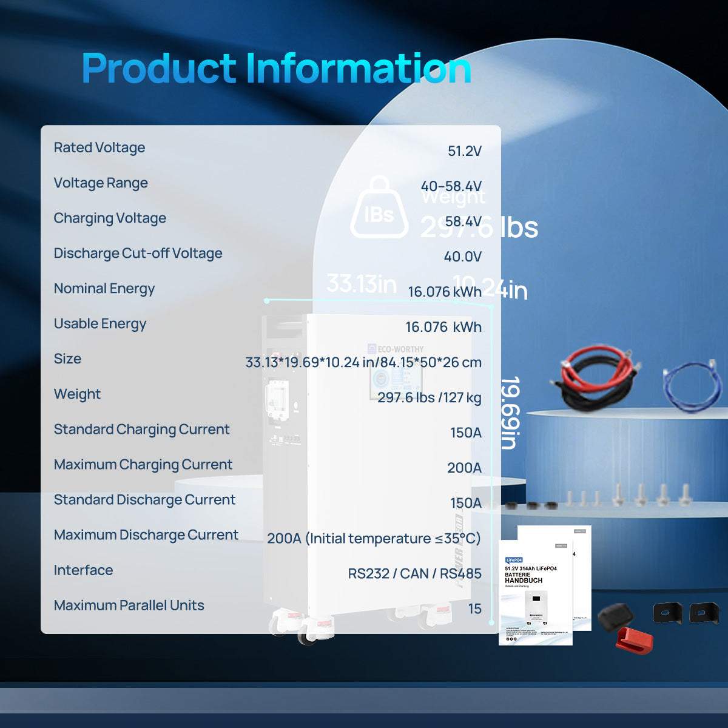Click the row of screws and bolts
The height and width of the screenshot is (728, 728).
point(628,495)
